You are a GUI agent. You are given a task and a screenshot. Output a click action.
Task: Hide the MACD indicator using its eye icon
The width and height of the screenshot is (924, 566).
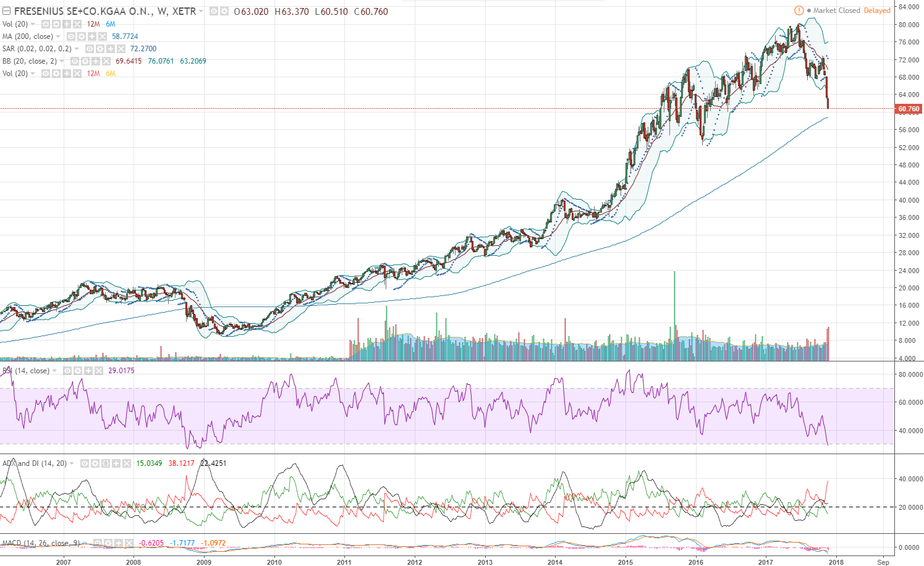point(98,543)
